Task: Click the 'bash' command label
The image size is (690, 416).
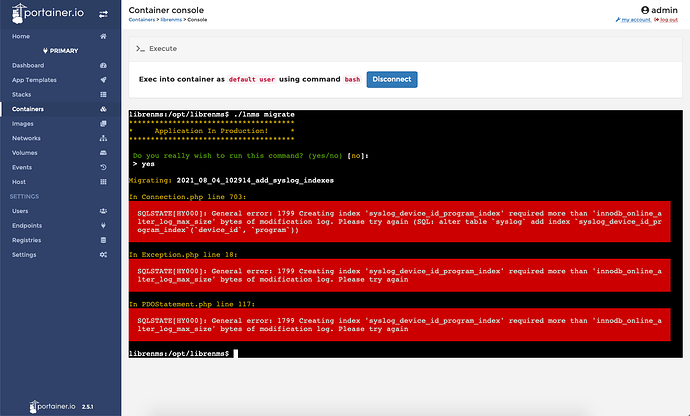Action: point(352,79)
